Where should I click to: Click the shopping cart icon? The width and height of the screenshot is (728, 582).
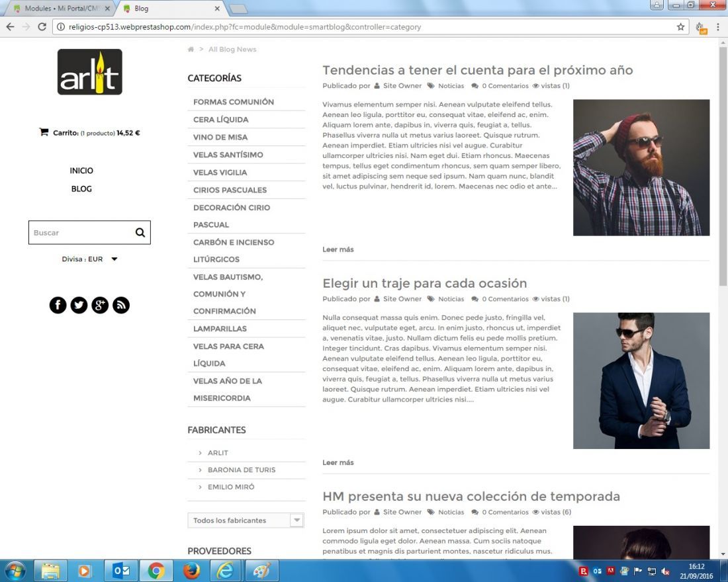coord(44,132)
